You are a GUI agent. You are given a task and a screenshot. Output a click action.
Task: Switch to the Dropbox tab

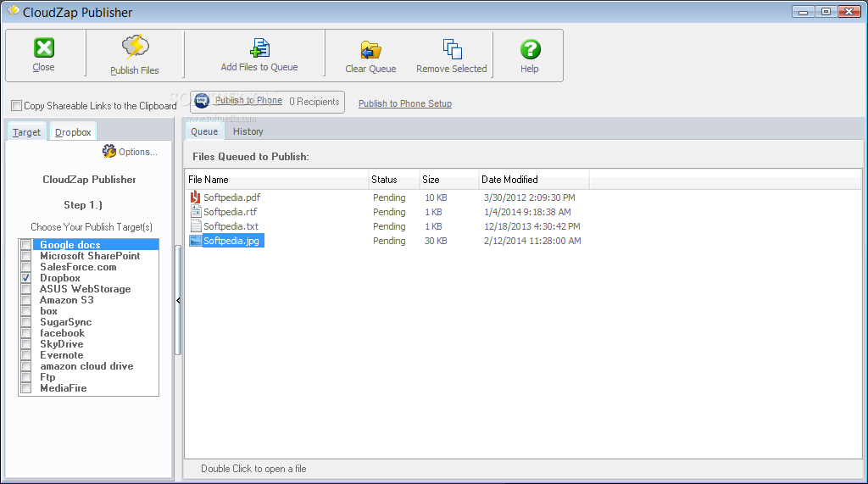pyautogui.click(x=73, y=132)
